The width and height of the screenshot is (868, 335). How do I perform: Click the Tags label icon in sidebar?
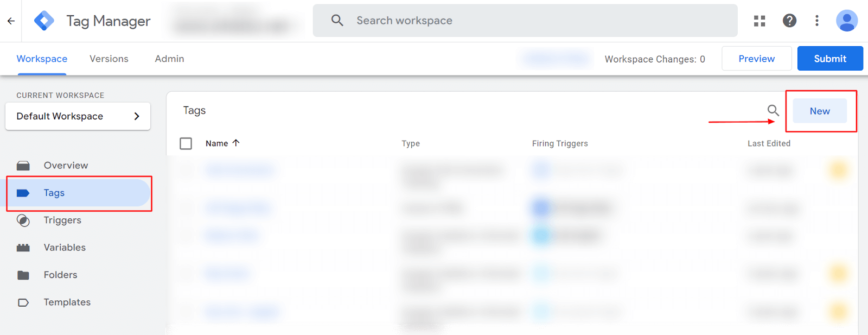point(23,193)
